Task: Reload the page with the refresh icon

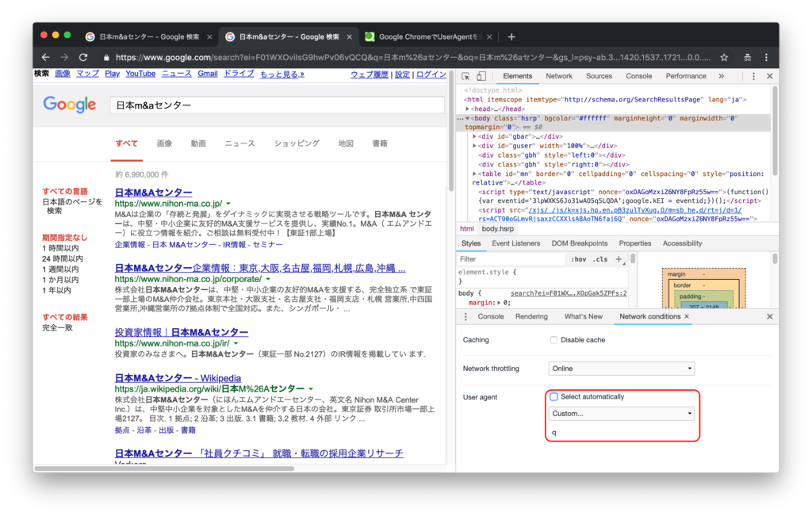Action: pos(82,57)
